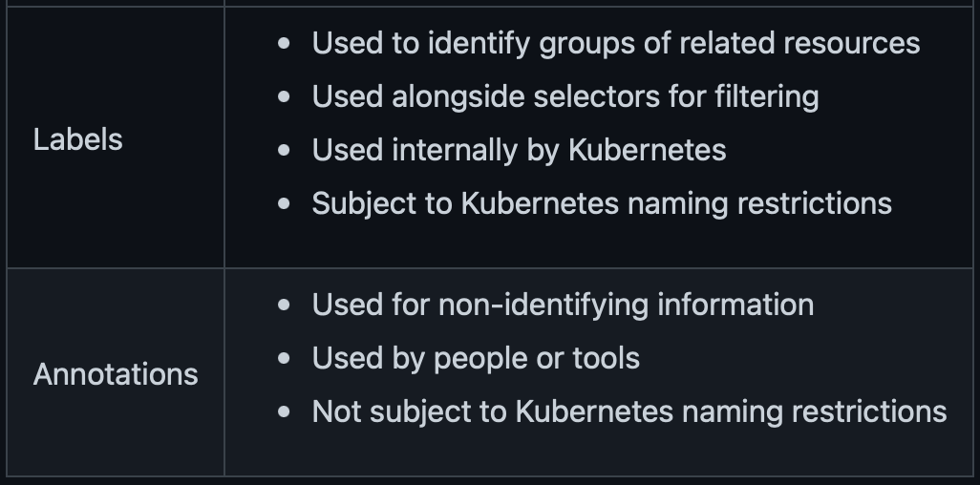The image size is (980, 485).
Task: Click "Used internally by Kubernetes" line
Action: pos(519,150)
